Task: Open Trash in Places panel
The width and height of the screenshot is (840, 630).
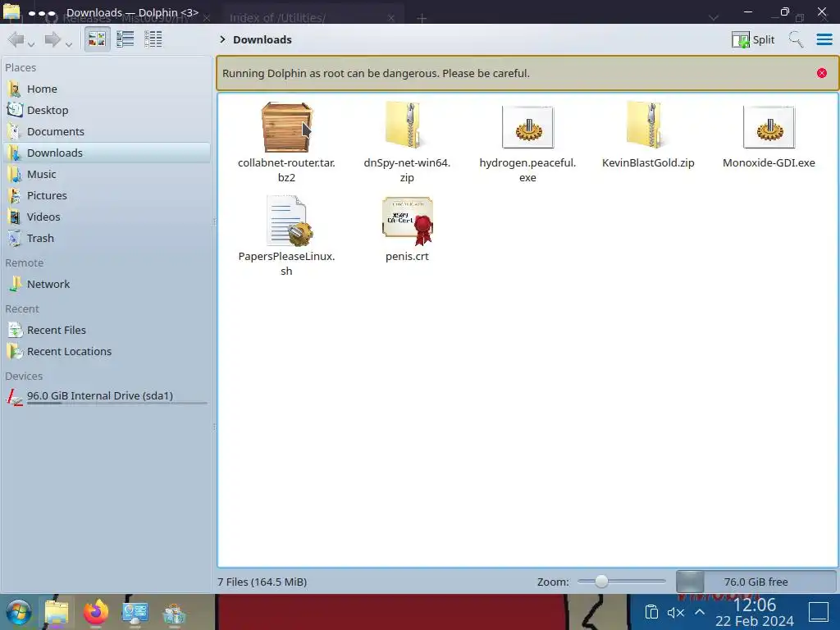Action: (107, 239)
